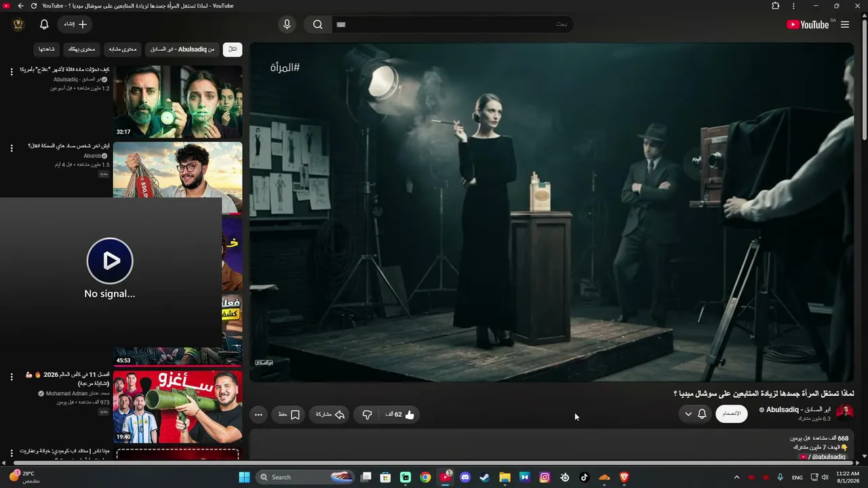Image resolution: width=868 pixels, height=488 pixels.
Task: Open Instagram from the taskbar
Action: pyautogui.click(x=545, y=477)
